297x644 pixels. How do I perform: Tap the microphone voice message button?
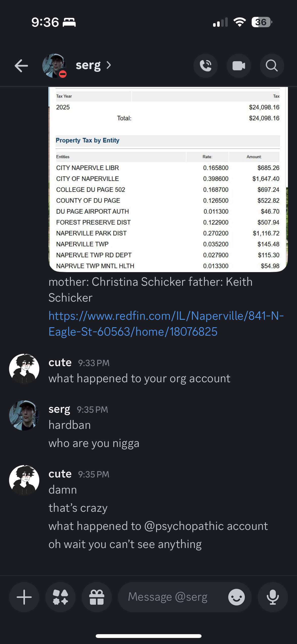pos(273,597)
